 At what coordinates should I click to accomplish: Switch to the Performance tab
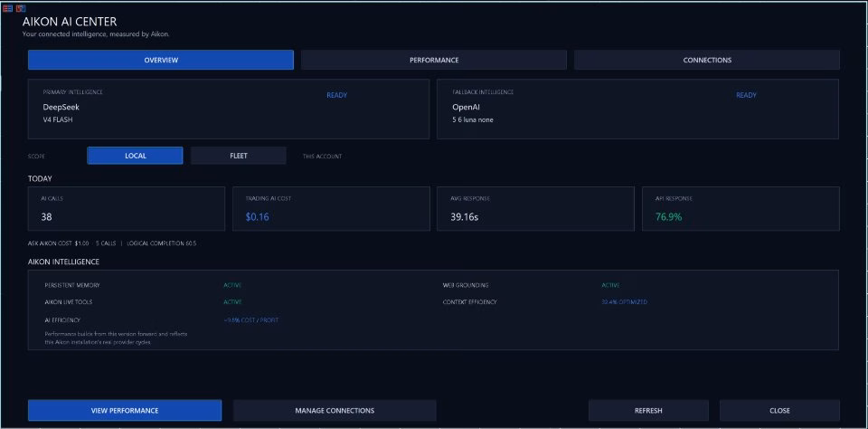pos(434,60)
